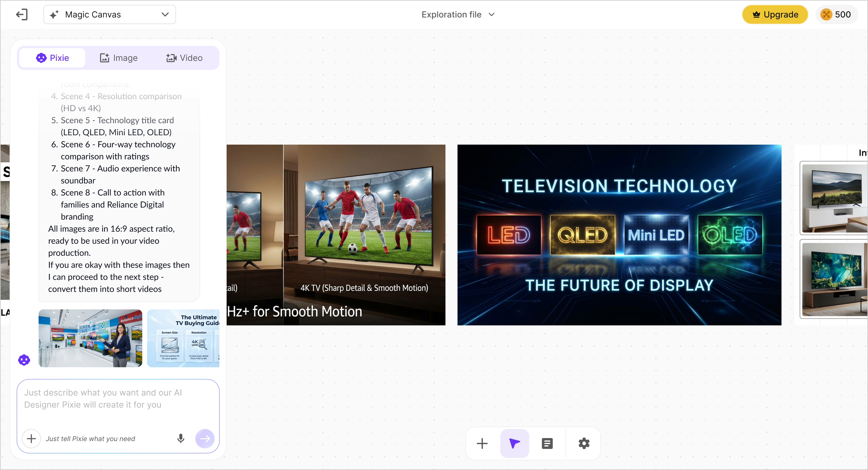Click the 'Scene 6 - Four-way technology' list item

118,150
